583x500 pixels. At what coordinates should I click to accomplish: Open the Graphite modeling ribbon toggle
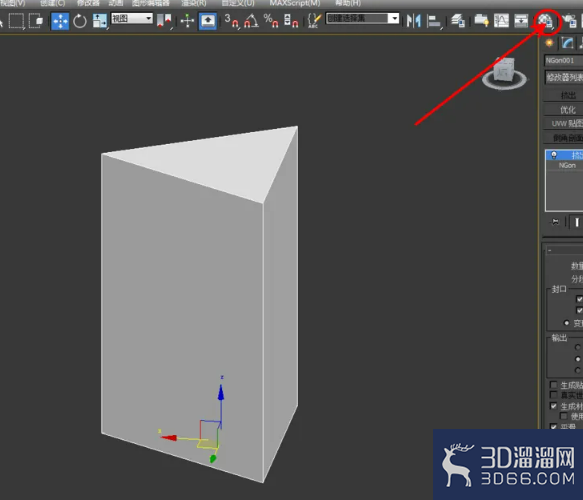481,21
